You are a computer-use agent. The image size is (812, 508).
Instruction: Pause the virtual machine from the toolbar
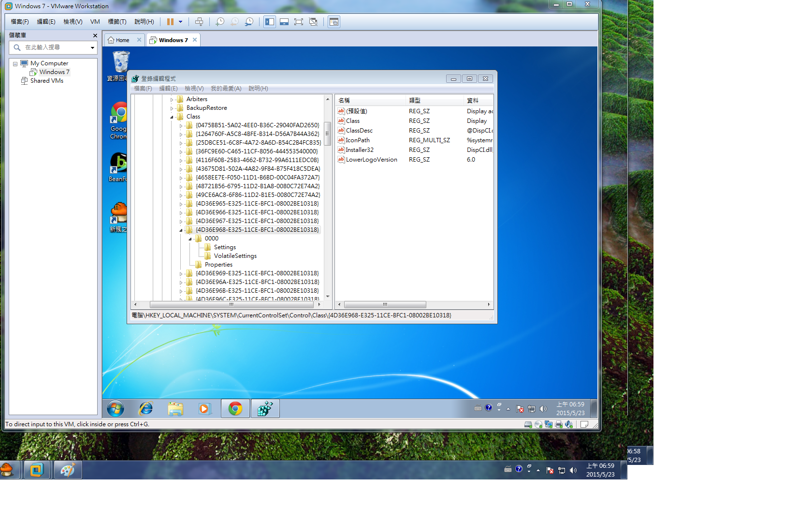170,22
